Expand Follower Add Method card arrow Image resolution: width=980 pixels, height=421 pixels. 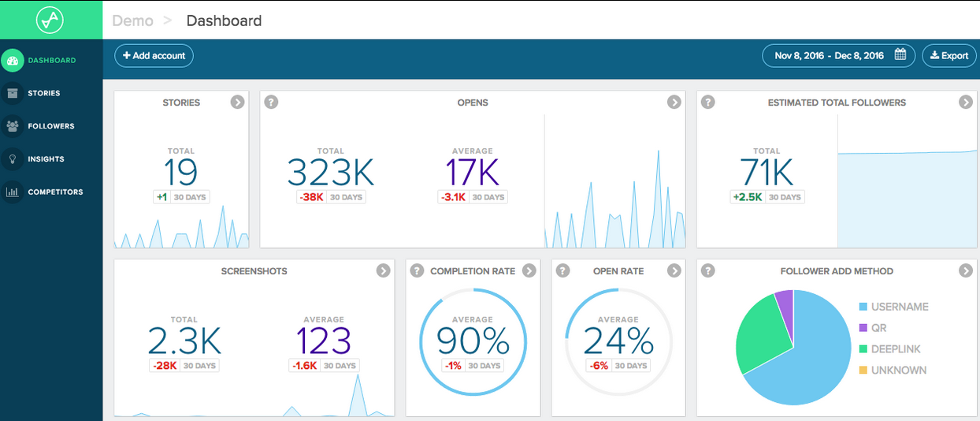pyautogui.click(x=965, y=271)
